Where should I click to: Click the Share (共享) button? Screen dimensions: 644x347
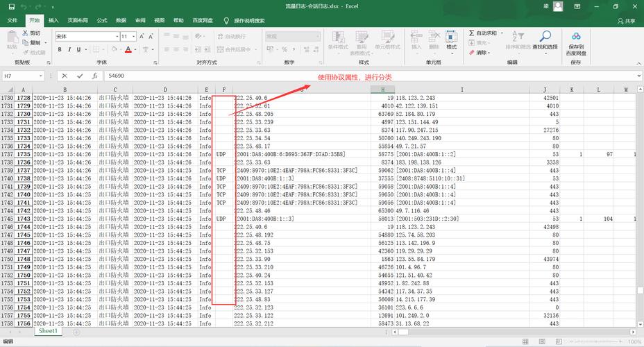coord(627,21)
